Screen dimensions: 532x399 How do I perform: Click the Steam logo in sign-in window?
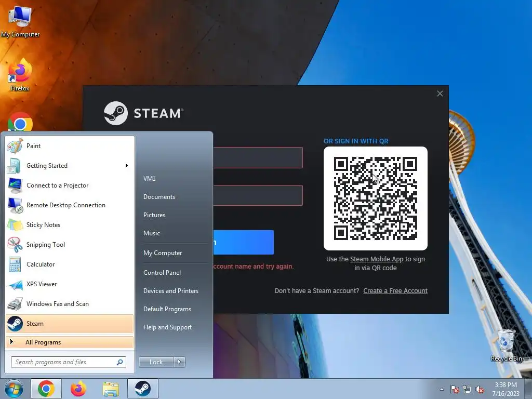[143, 113]
